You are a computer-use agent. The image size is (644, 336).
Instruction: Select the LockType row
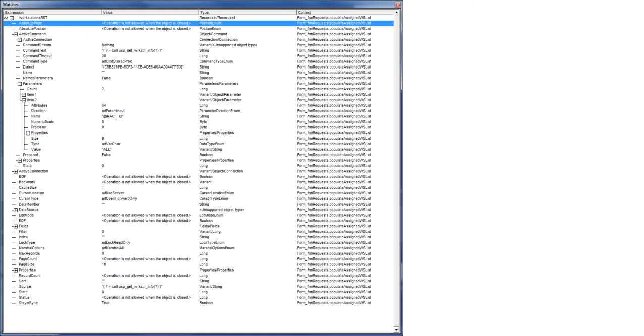point(198,242)
